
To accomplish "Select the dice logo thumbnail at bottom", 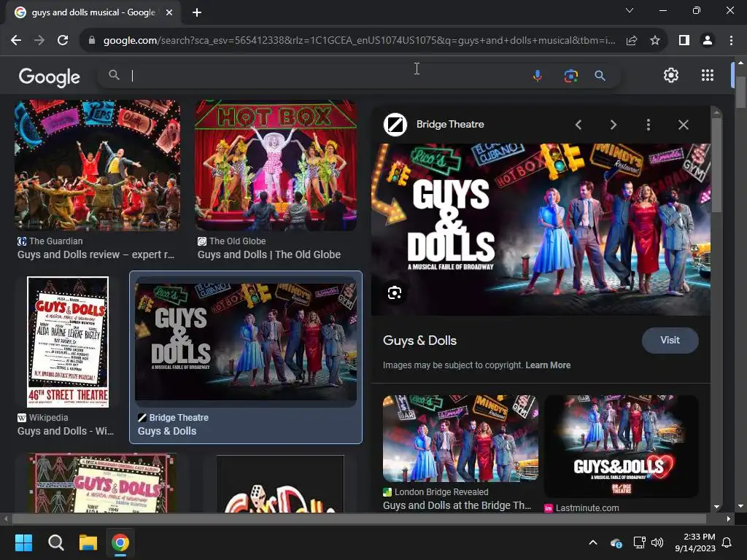I will [280, 484].
